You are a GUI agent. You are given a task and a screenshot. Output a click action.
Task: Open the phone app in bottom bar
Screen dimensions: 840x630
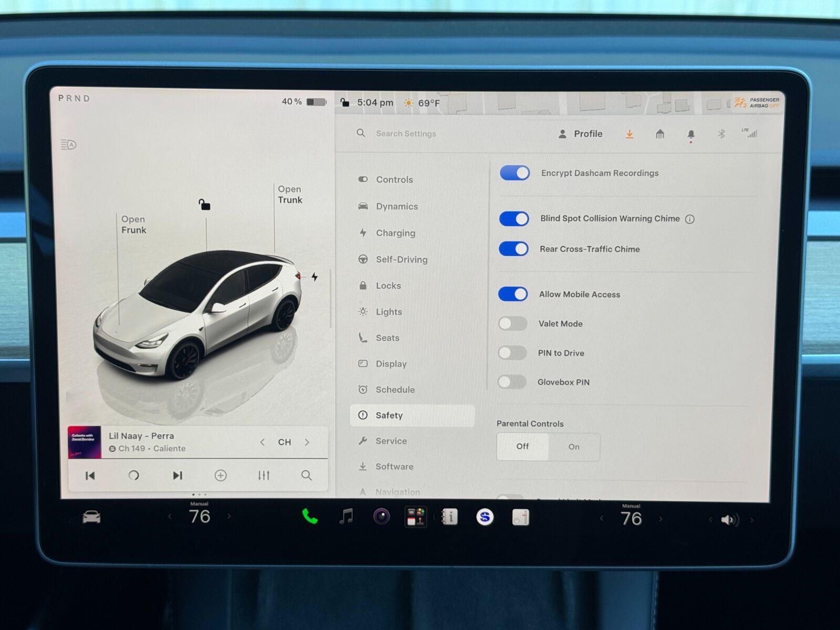(x=310, y=517)
